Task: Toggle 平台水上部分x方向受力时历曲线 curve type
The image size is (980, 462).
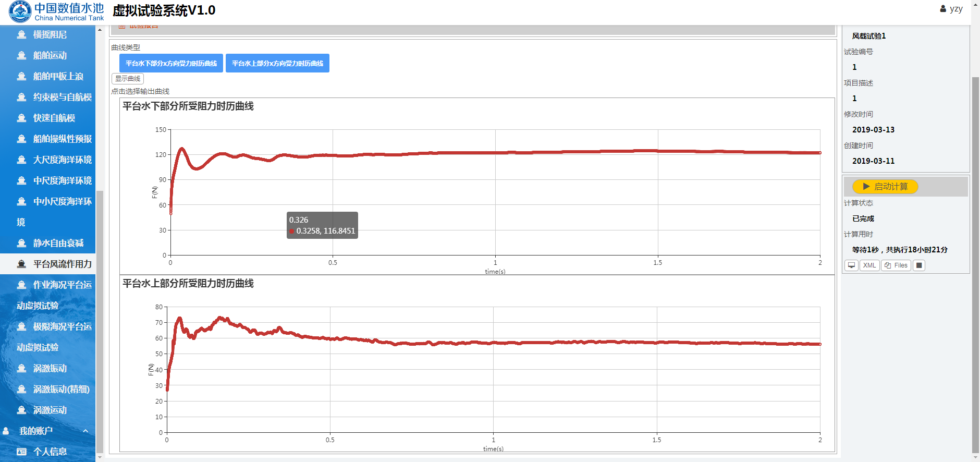Action: (277, 63)
